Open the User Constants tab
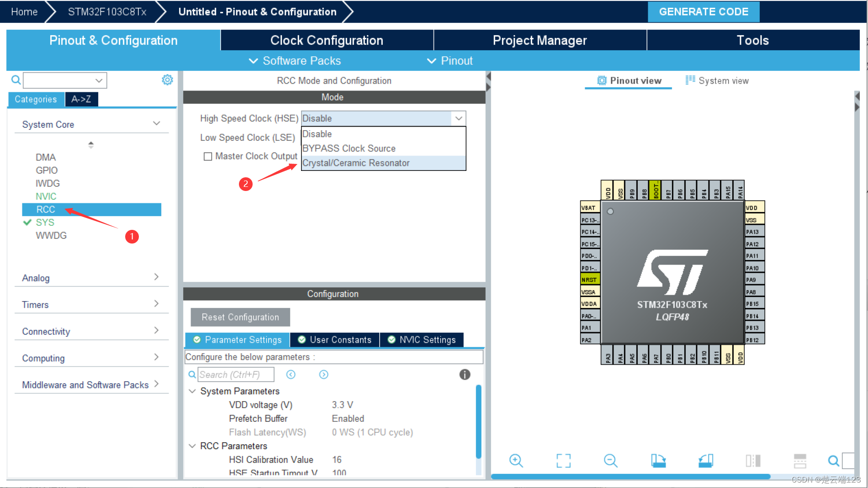Image resolution: width=868 pixels, height=488 pixels. click(x=335, y=339)
